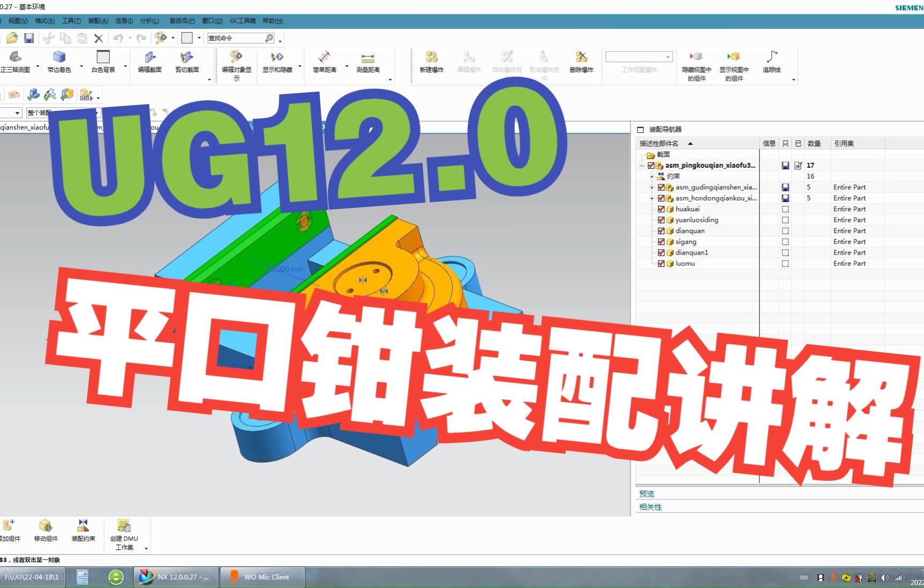Screen dimensions: 924x588
Task: Uncheck the huakuai component checkbox
Action: click(x=661, y=209)
